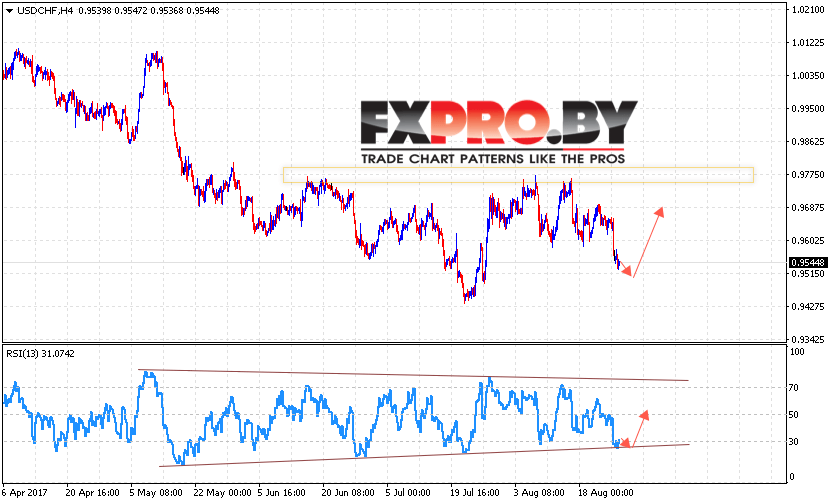Click the 20 Apr 16:00 time label
The width and height of the screenshot is (829, 504).
93,493
